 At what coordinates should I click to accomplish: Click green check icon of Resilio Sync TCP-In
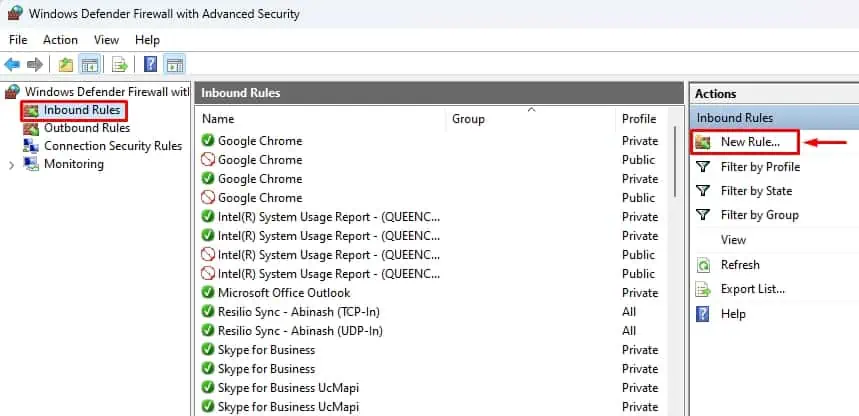(x=208, y=312)
